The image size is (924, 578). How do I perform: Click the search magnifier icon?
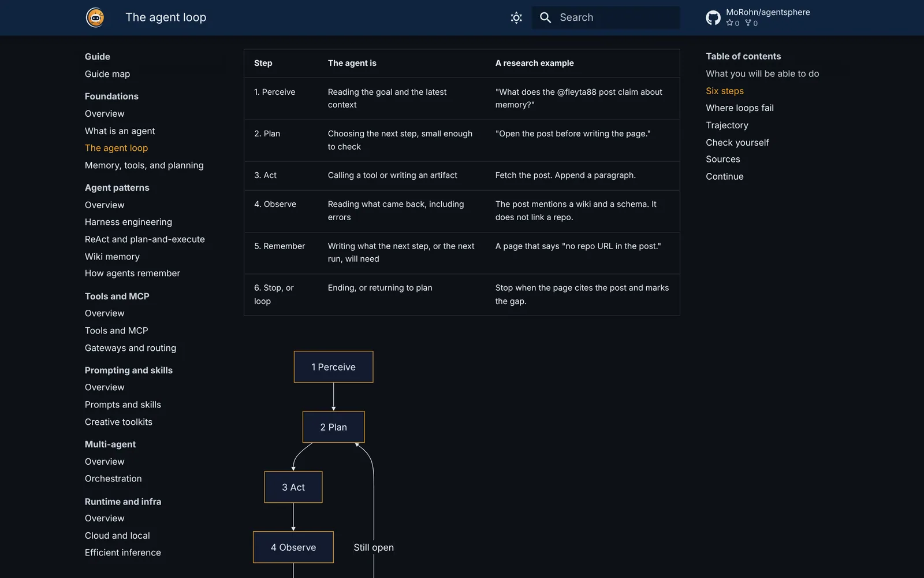(545, 17)
